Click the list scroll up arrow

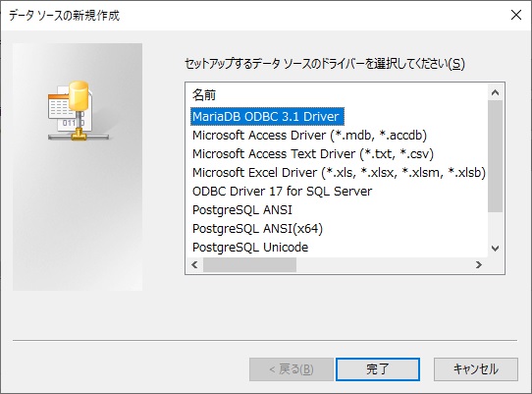click(495, 92)
